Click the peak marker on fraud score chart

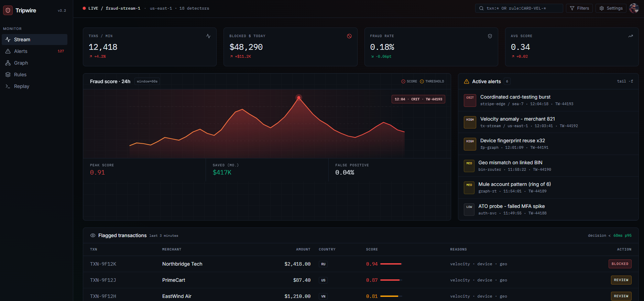(299, 98)
